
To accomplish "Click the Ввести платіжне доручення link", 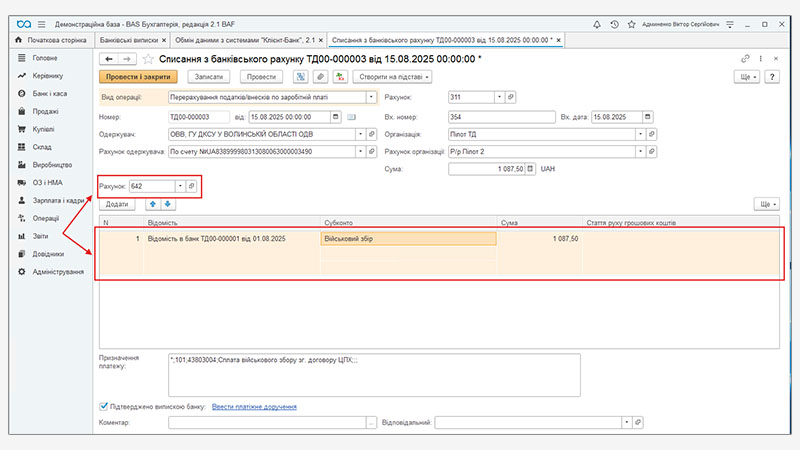I will click(x=254, y=407).
